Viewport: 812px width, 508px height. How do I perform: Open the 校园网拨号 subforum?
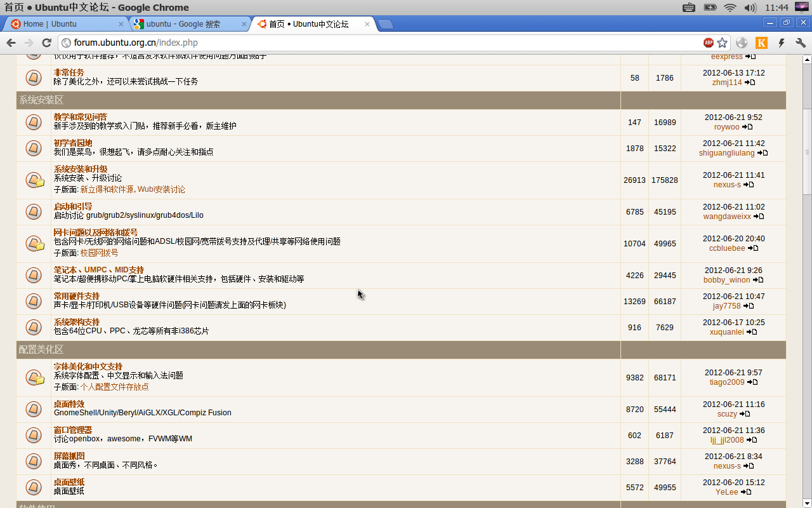(x=99, y=253)
